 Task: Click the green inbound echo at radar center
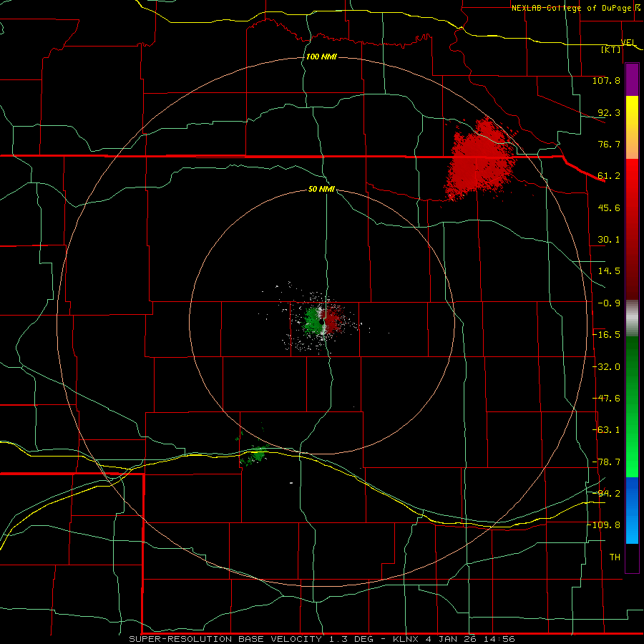[313, 320]
